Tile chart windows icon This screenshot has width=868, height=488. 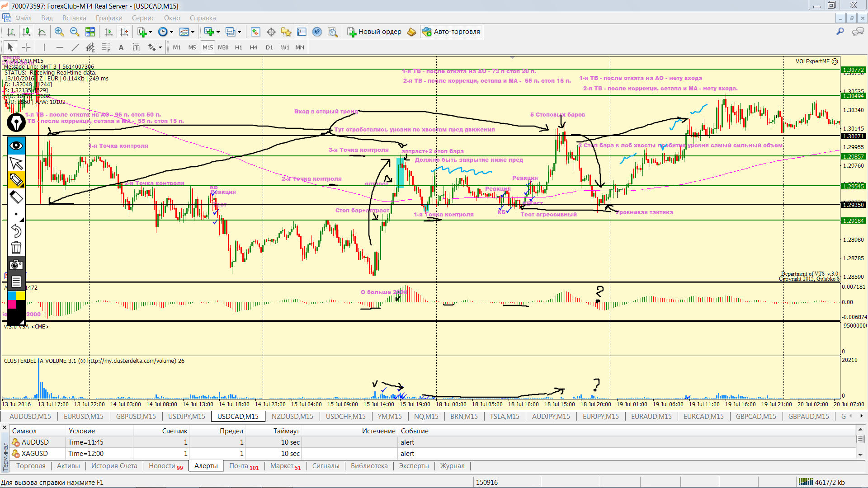click(x=90, y=32)
